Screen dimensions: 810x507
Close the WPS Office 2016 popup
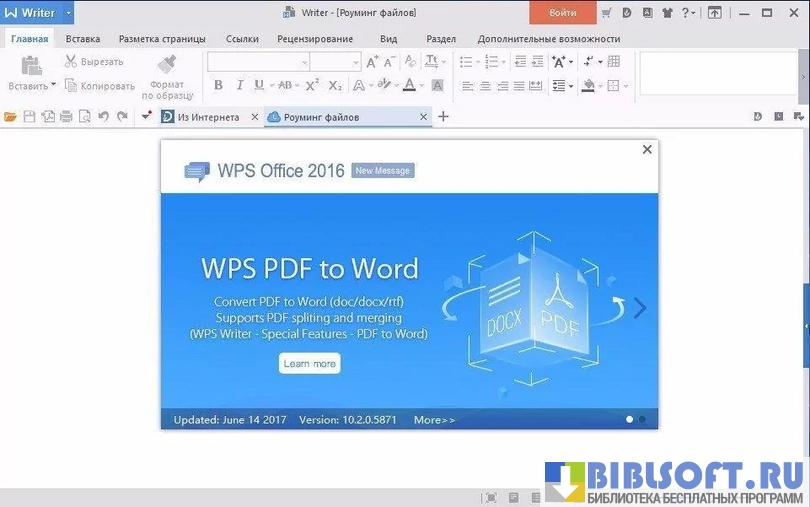(647, 150)
